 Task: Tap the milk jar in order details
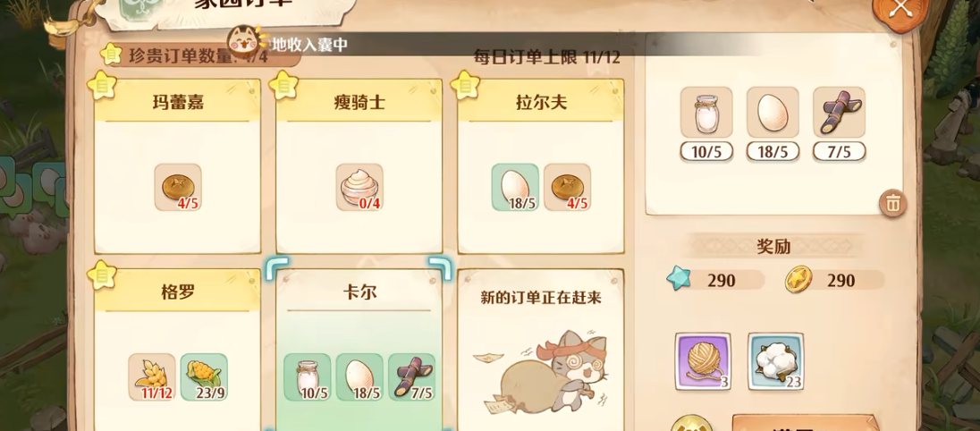pyautogui.click(x=706, y=113)
